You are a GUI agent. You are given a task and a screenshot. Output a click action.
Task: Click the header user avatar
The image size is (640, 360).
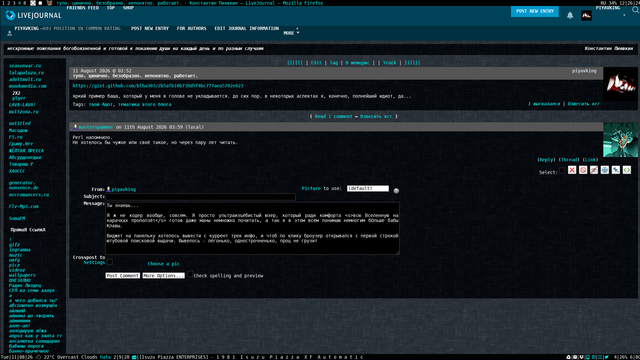[x=586, y=16]
